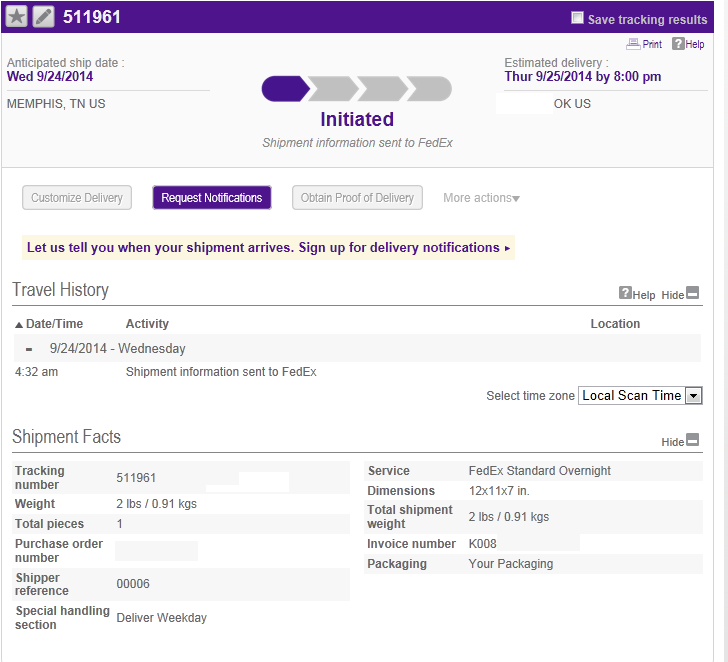Click the printer icon

pos(633,44)
